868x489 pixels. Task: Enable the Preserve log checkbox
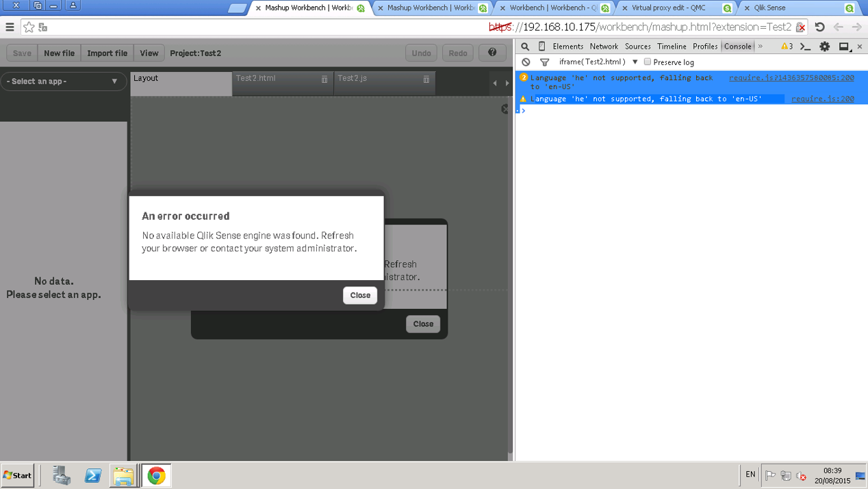click(648, 62)
